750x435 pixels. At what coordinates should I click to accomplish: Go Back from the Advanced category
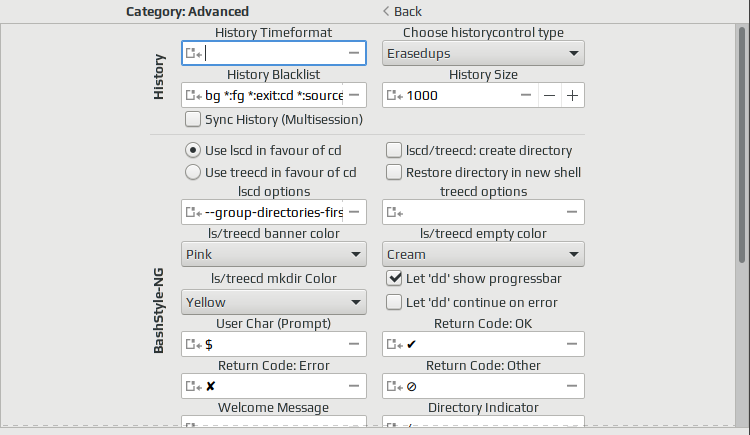click(x=402, y=11)
